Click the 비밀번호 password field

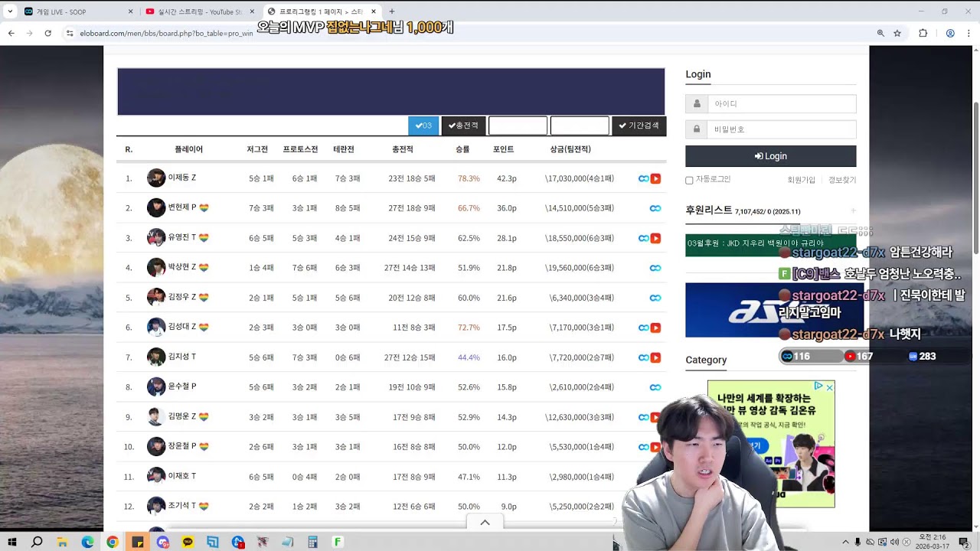tap(782, 129)
